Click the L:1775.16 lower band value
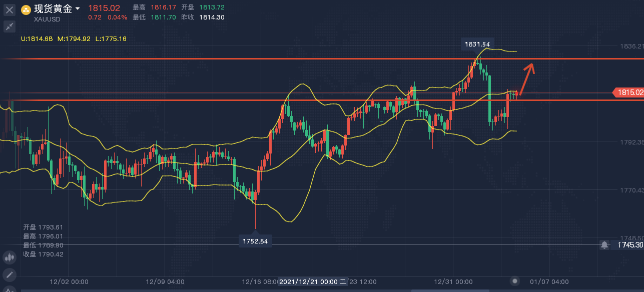 pyautogui.click(x=111, y=38)
